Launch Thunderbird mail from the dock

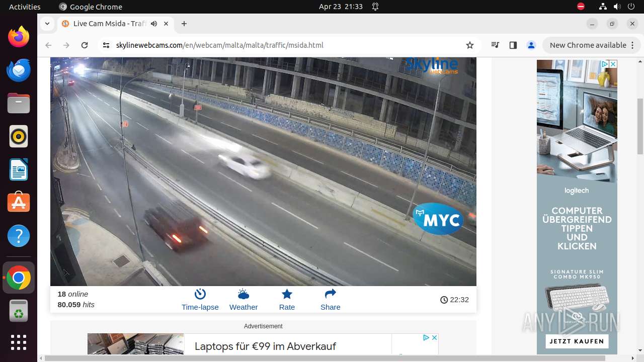(19, 70)
